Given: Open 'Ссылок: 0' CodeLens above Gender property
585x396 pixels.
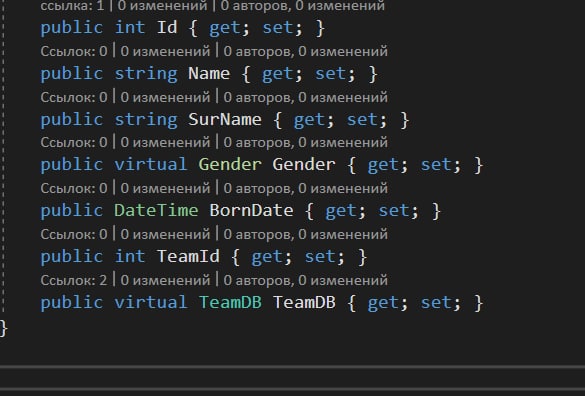Looking at the screenshot, I should point(74,142).
